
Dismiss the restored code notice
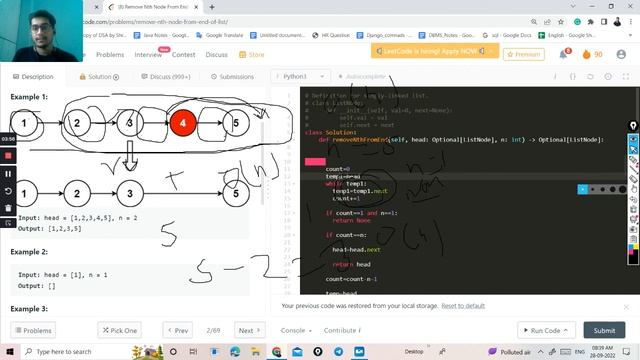click(x=626, y=307)
